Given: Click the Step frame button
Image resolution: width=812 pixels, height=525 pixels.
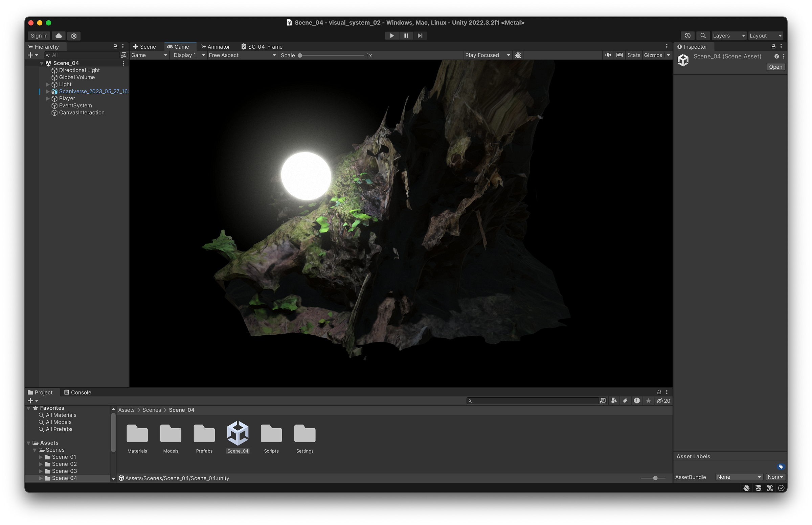Looking at the screenshot, I should (x=420, y=36).
